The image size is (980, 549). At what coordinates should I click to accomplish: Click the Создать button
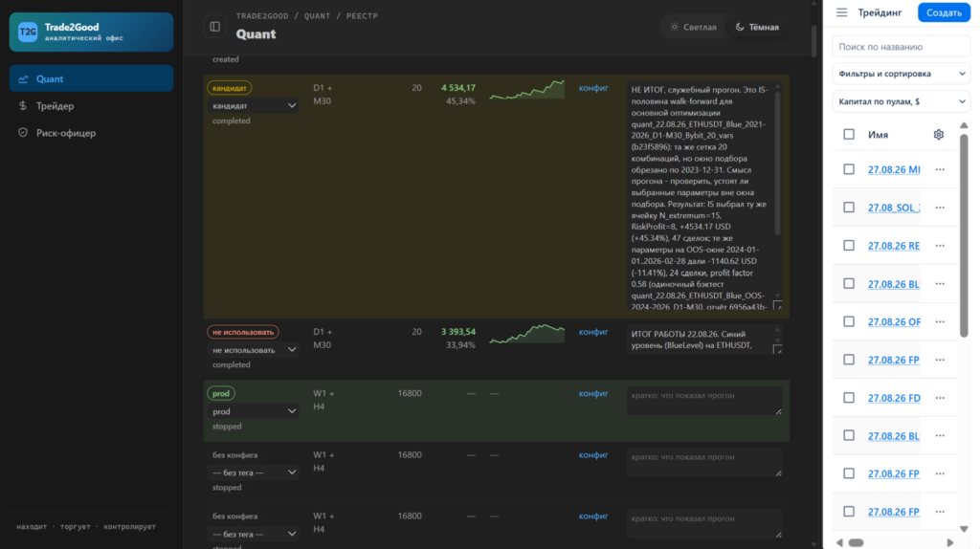[944, 12]
